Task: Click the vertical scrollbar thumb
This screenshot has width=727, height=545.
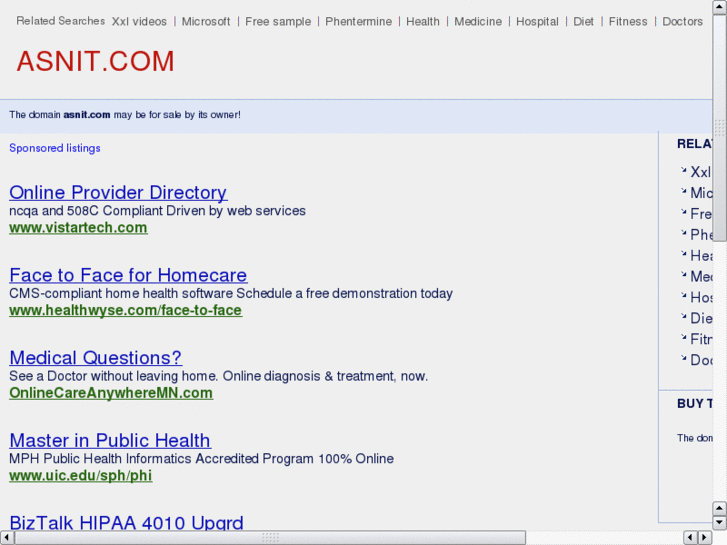Action: click(720, 128)
